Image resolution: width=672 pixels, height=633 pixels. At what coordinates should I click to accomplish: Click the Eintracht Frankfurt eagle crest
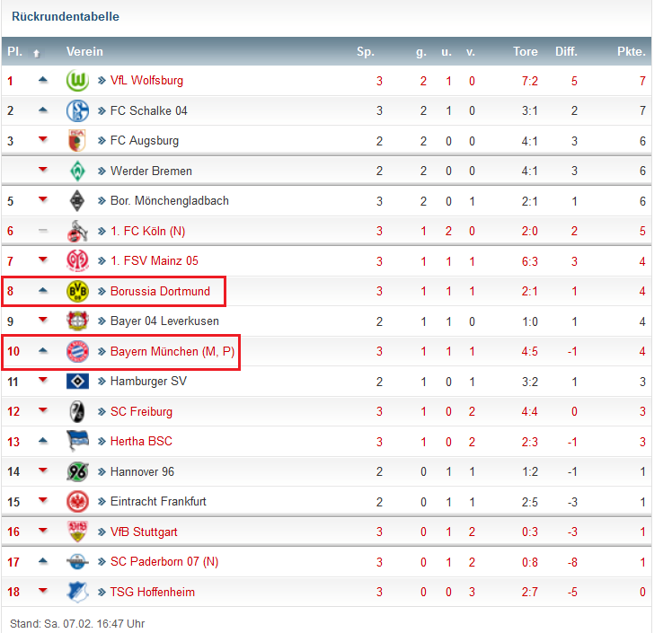click(77, 501)
